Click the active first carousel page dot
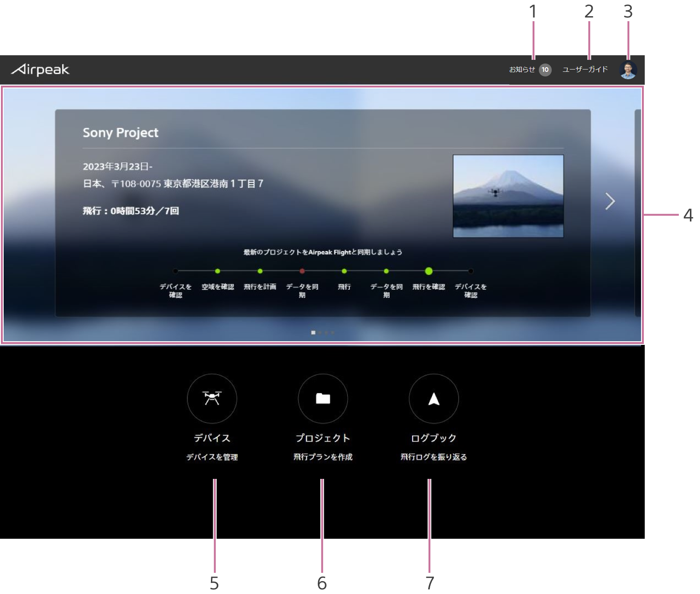700x594 pixels. (x=313, y=332)
